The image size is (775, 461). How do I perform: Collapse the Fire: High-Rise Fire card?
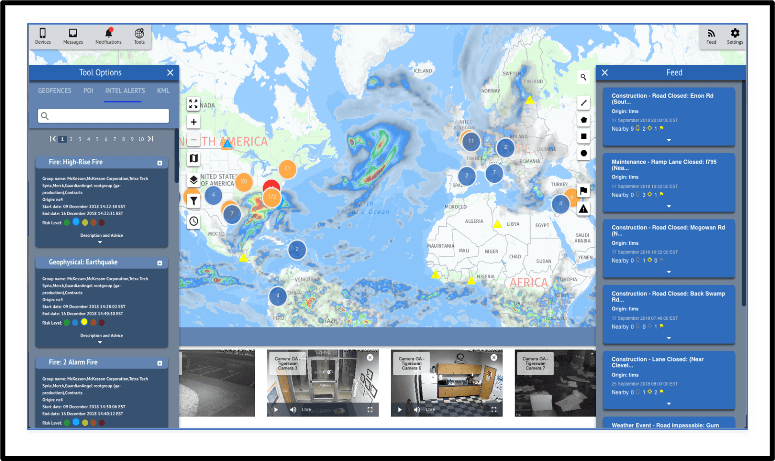pyautogui.click(x=160, y=163)
